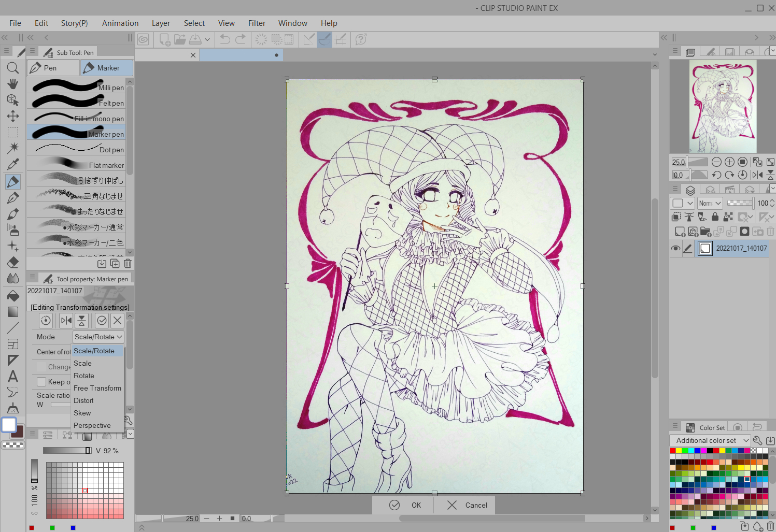Viewport: 776px width, 532px height.
Task: Expand the Additional color set dropdown
Action: 711,440
